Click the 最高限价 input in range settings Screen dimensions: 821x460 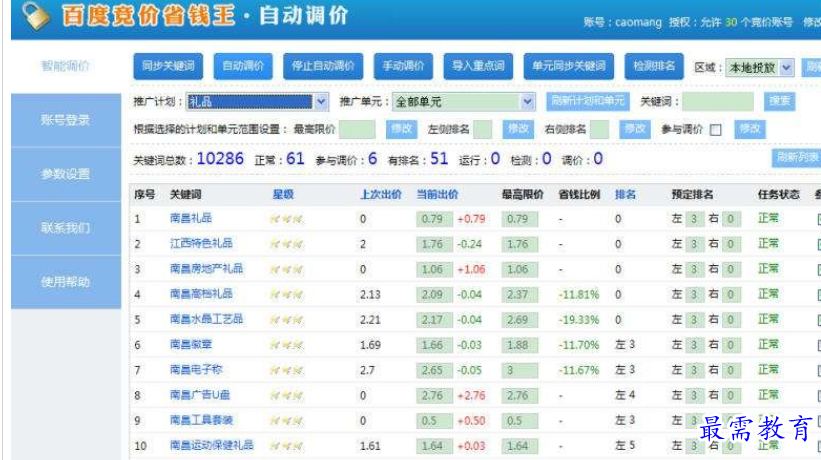pyautogui.click(x=357, y=129)
